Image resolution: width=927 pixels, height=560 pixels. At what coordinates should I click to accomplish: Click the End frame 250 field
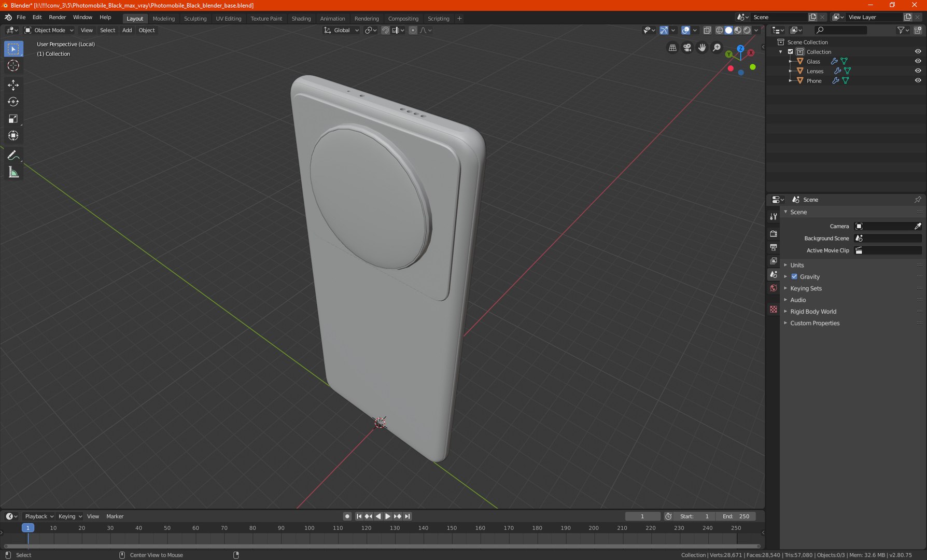736,516
